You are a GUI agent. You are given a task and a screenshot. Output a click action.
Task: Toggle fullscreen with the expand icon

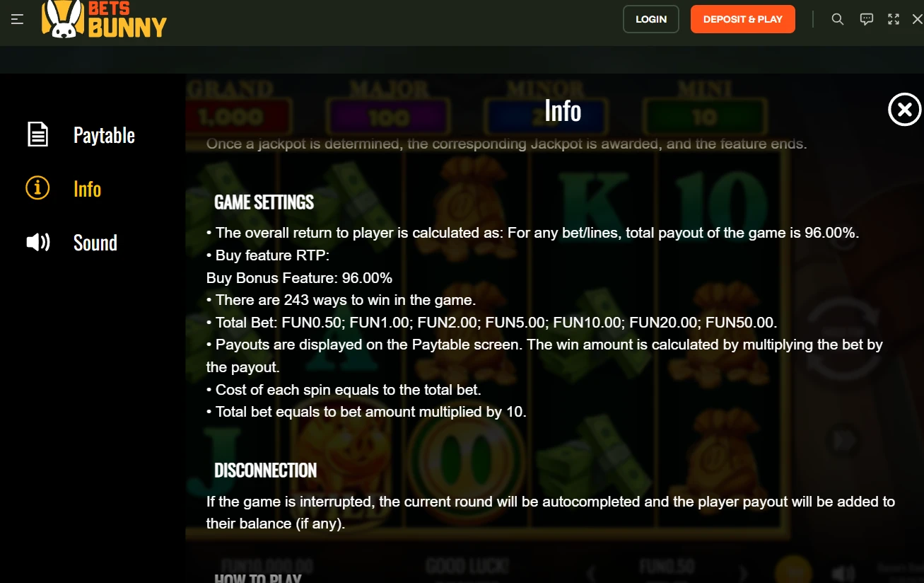pyautogui.click(x=894, y=19)
